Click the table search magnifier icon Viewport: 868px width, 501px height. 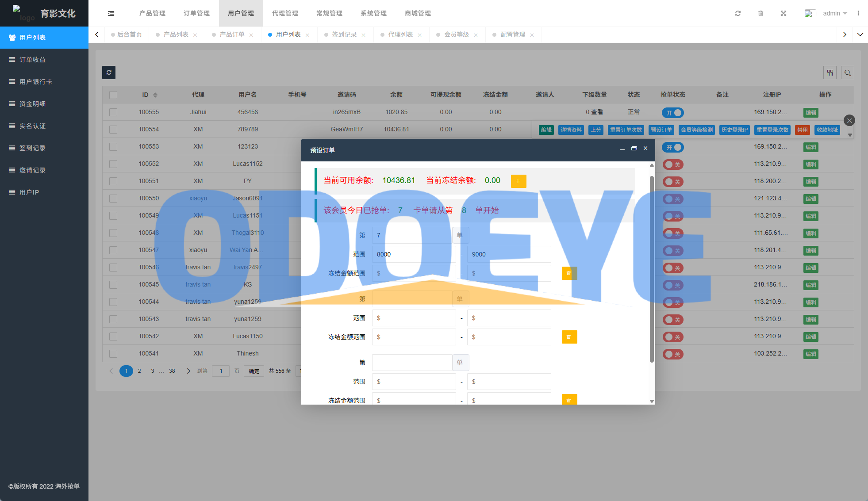pyautogui.click(x=847, y=73)
